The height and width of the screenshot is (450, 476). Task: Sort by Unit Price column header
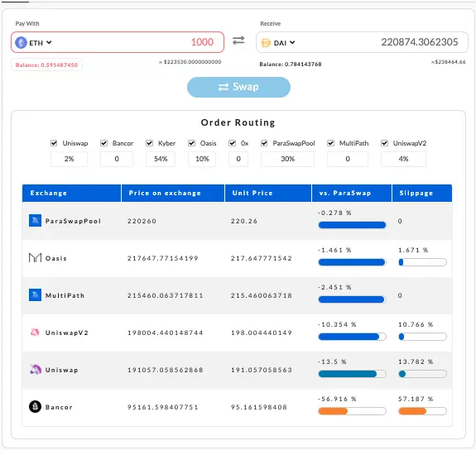268,193
